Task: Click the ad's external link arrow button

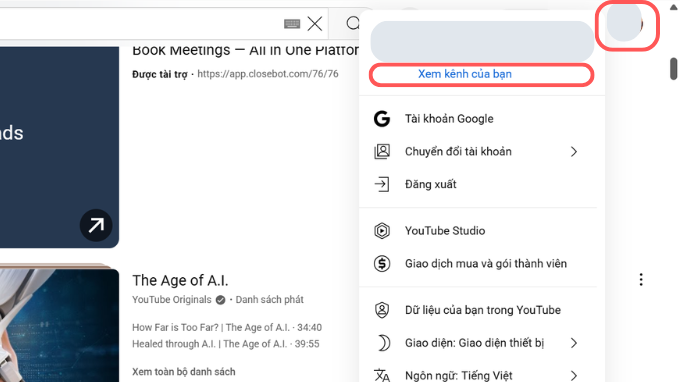Action: (96, 225)
